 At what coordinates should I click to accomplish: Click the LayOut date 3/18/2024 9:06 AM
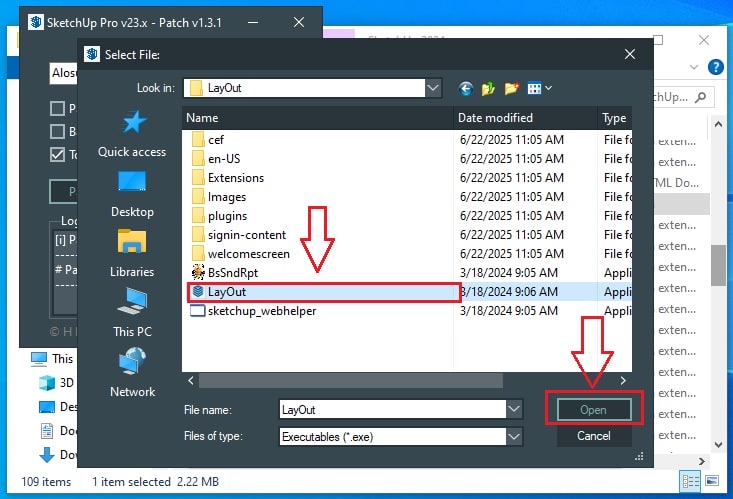[510, 292]
